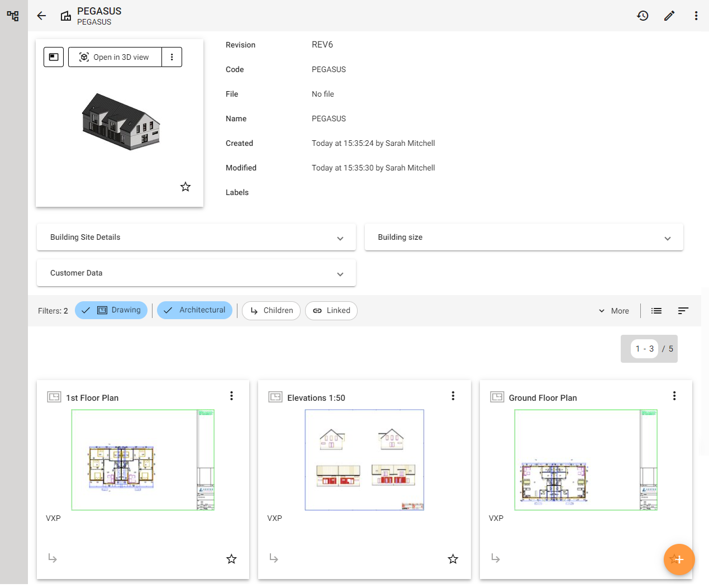Switch to list view icon
This screenshot has height=588, width=709.
click(656, 311)
